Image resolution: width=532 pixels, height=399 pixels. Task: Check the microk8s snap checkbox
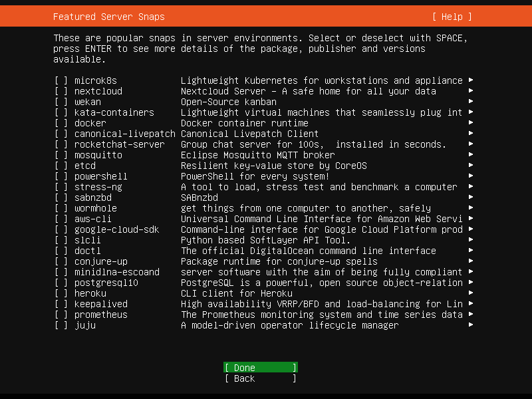point(61,80)
